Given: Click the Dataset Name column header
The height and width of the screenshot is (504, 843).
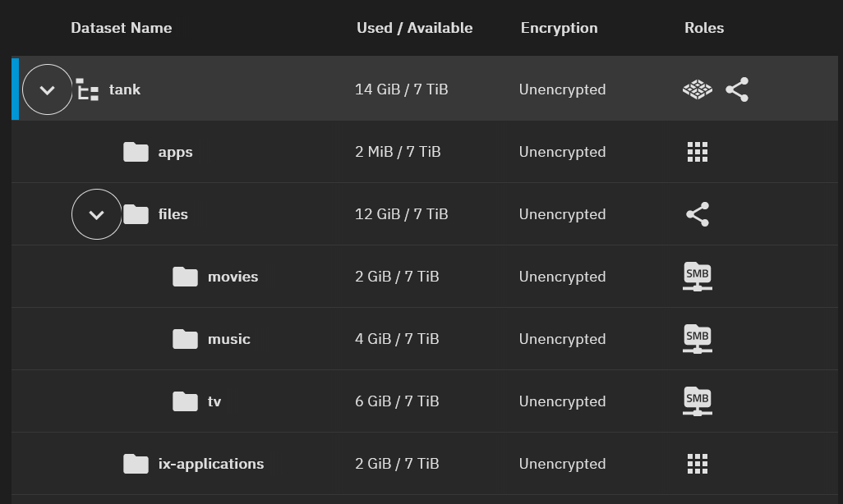Looking at the screenshot, I should [x=122, y=28].
